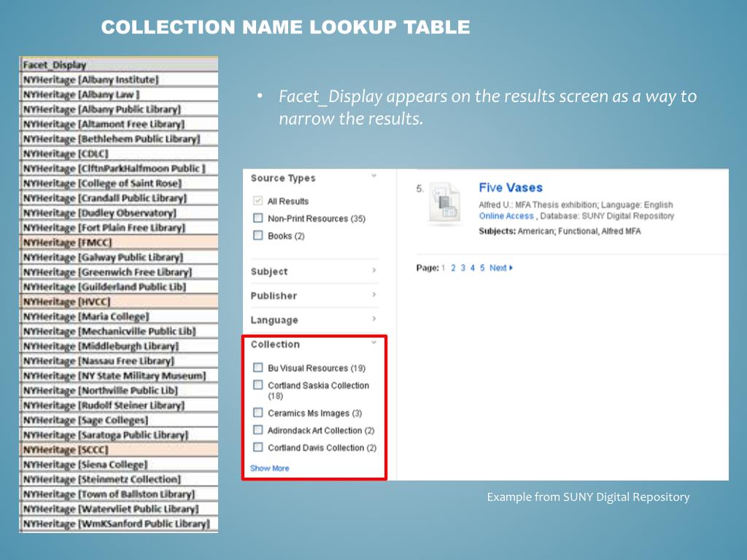
Task: Check Cortland Saskia Collection (18) checkbox
Action: [x=258, y=385]
